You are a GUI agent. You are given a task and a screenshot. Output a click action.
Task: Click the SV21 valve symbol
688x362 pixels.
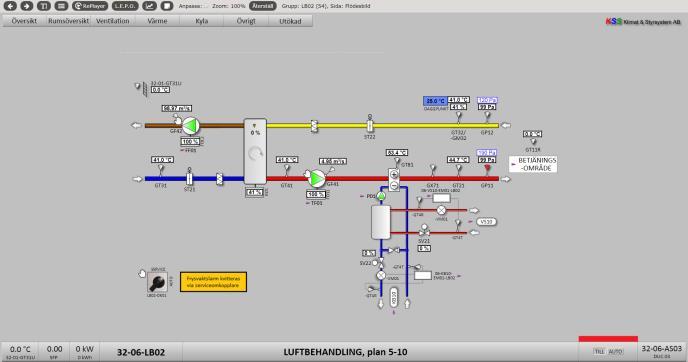pyautogui.click(x=424, y=230)
